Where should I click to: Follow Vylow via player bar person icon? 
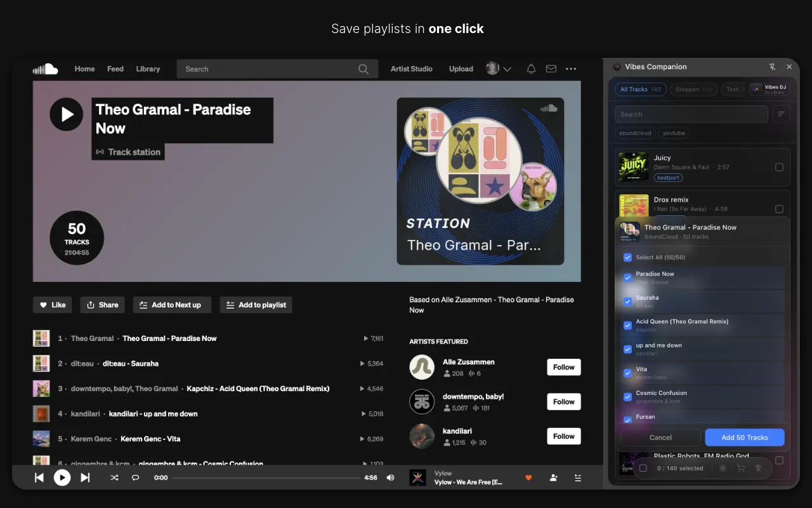tap(553, 478)
